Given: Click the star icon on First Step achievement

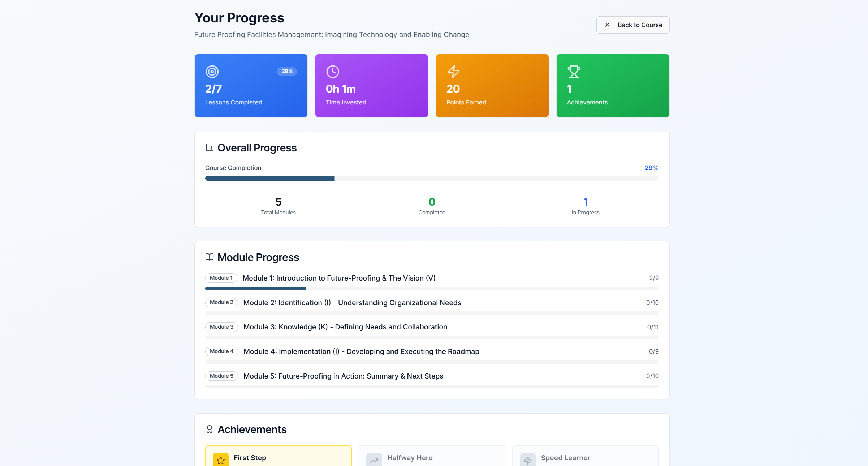Looking at the screenshot, I should coord(221,460).
